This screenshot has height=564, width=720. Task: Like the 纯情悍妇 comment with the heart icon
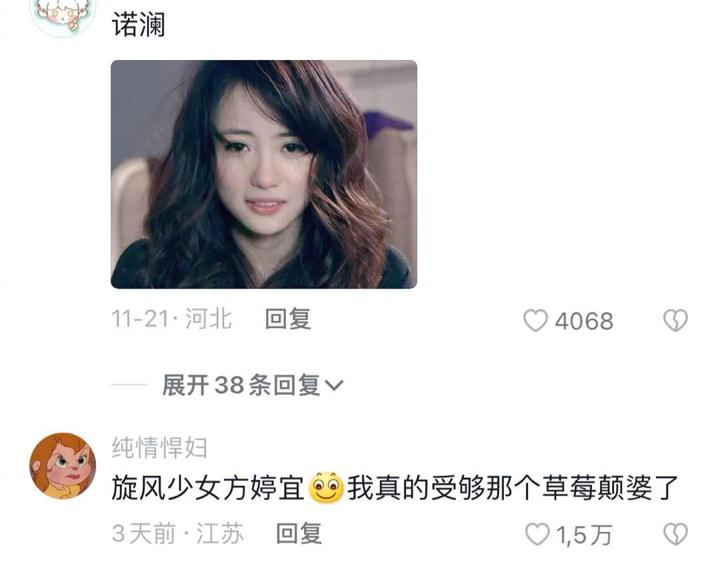(537, 534)
